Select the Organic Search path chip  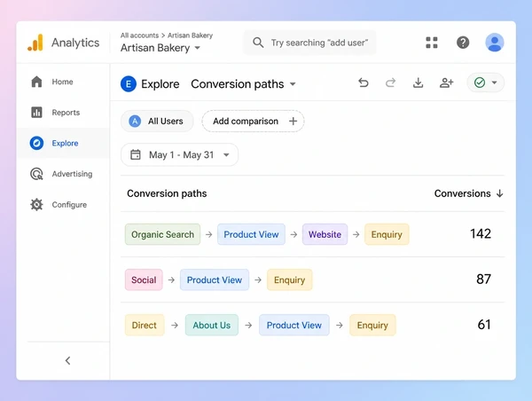click(162, 234)
